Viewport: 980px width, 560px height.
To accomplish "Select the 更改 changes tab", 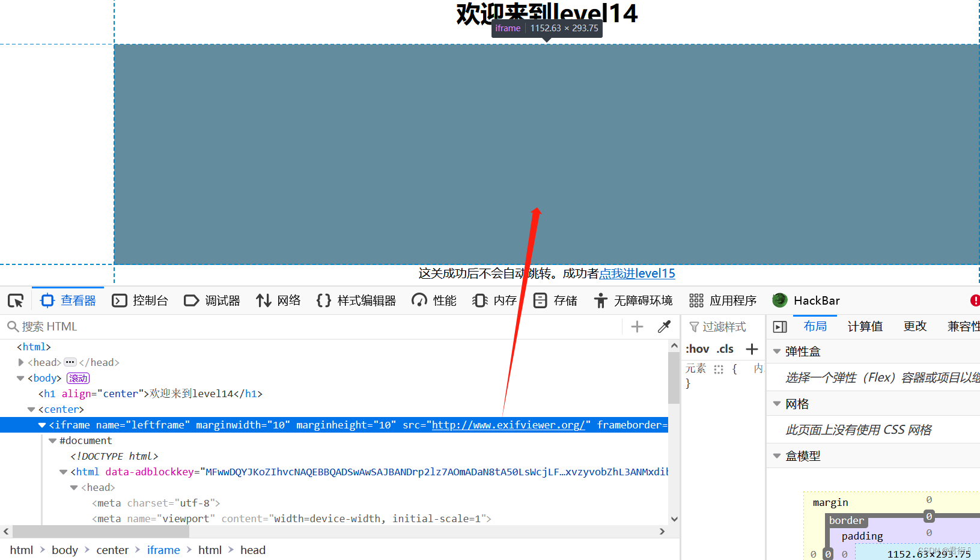I will [x=915, y=326].
